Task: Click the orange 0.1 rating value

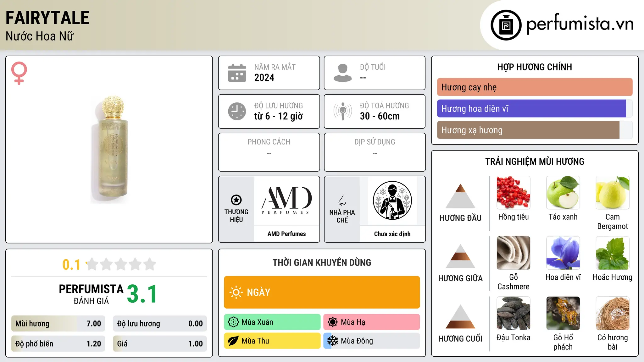Action: (71, 265)
